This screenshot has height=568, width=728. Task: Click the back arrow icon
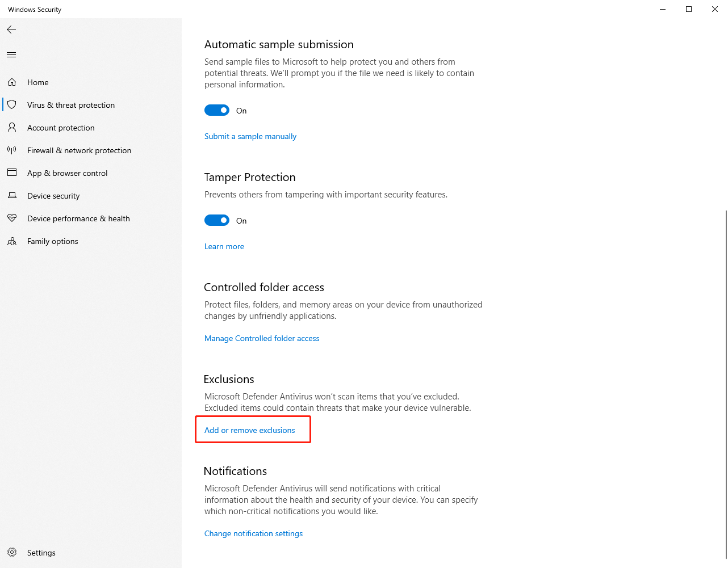(x=11, y=30)
